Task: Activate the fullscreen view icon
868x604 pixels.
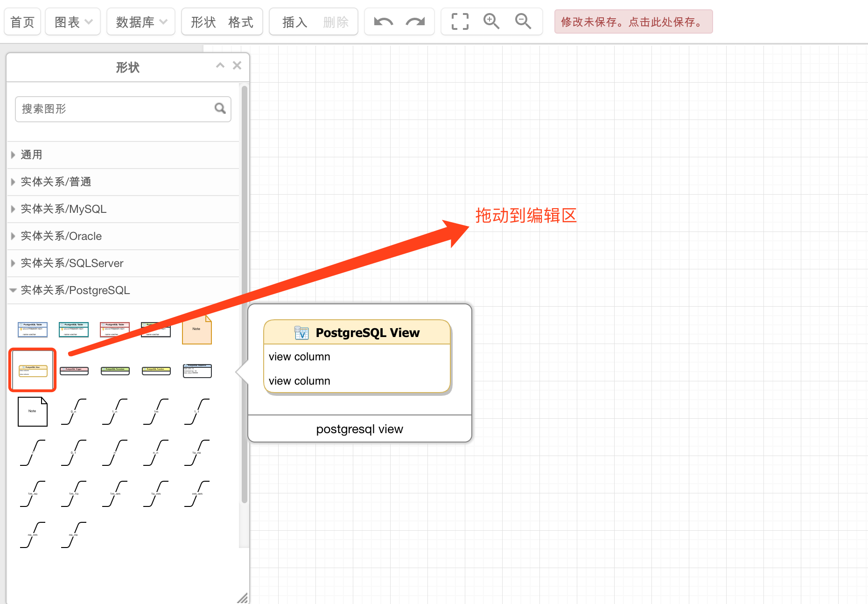Action: [x=459, y=21]
